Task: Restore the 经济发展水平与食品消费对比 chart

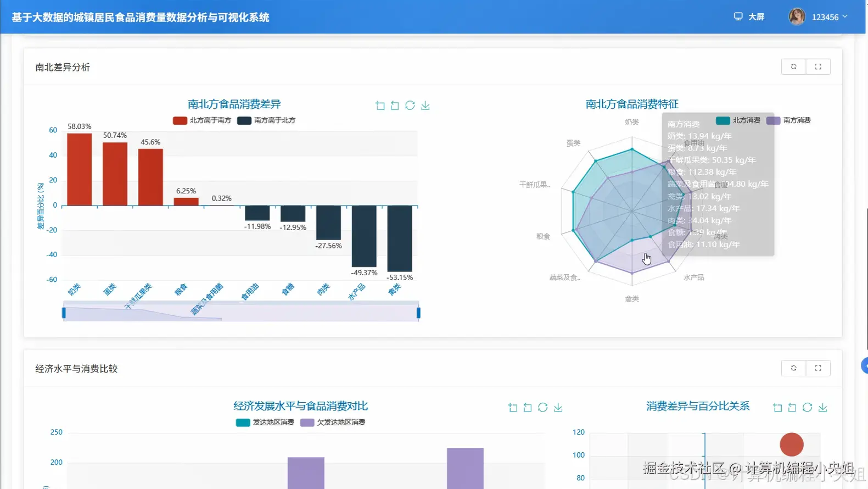Action: point(543,407)
